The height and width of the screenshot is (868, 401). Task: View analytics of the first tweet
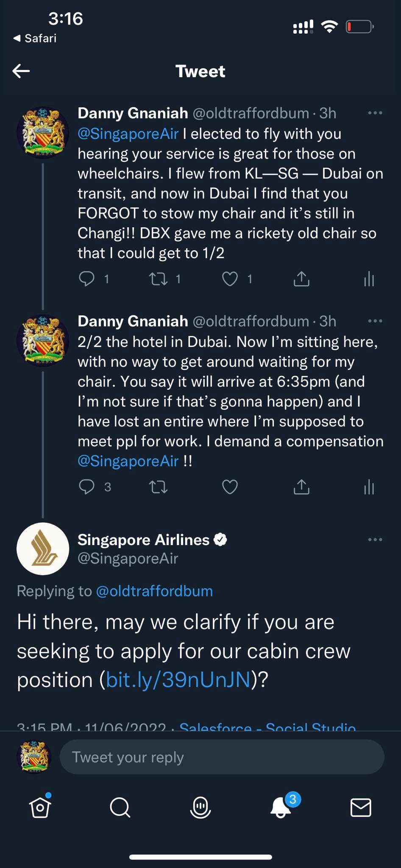click(x=369, y=279)
